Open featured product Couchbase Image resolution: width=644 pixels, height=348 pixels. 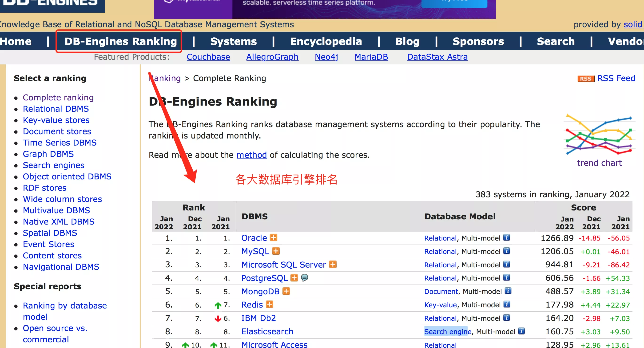tap(208, 57)
